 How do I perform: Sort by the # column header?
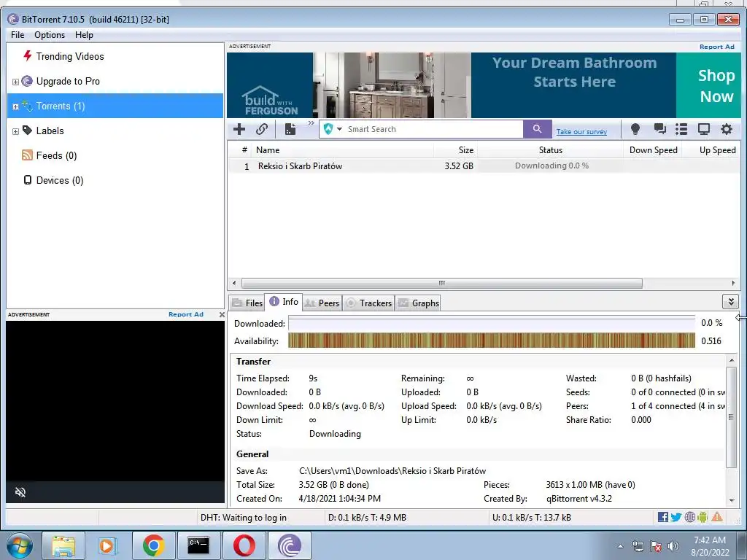(244, 150)
